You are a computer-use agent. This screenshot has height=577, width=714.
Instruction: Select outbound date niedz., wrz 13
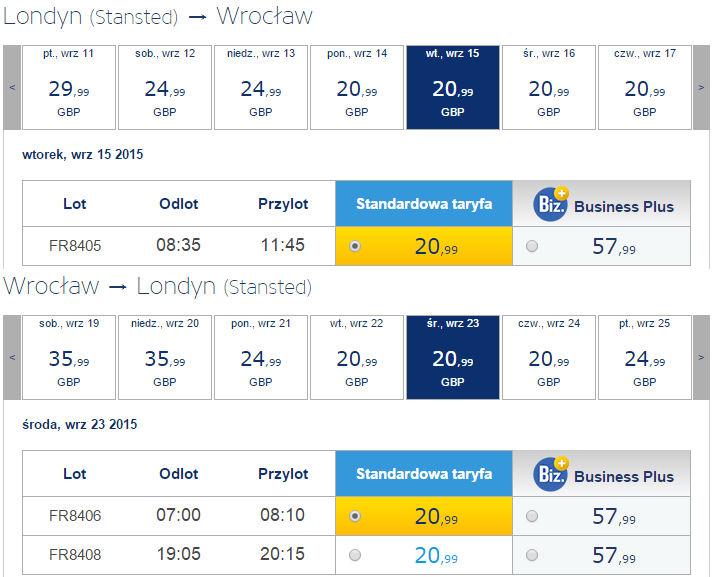coord(261,87)
